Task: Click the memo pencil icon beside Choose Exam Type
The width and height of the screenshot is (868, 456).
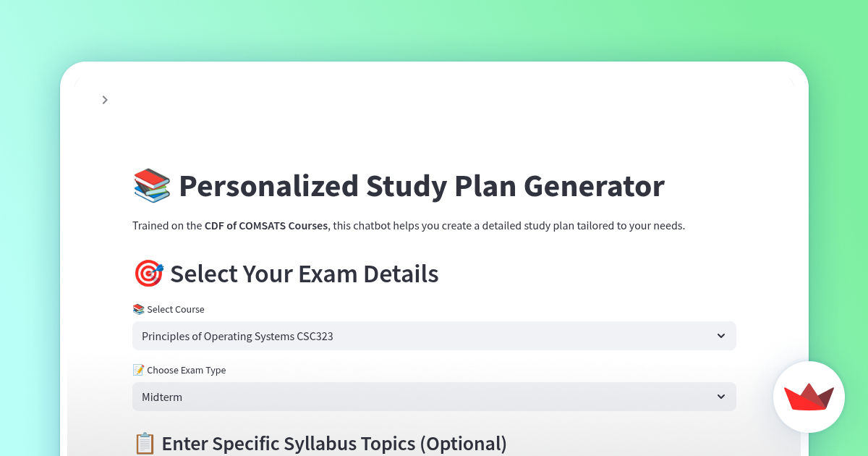Action: point(137,370)
